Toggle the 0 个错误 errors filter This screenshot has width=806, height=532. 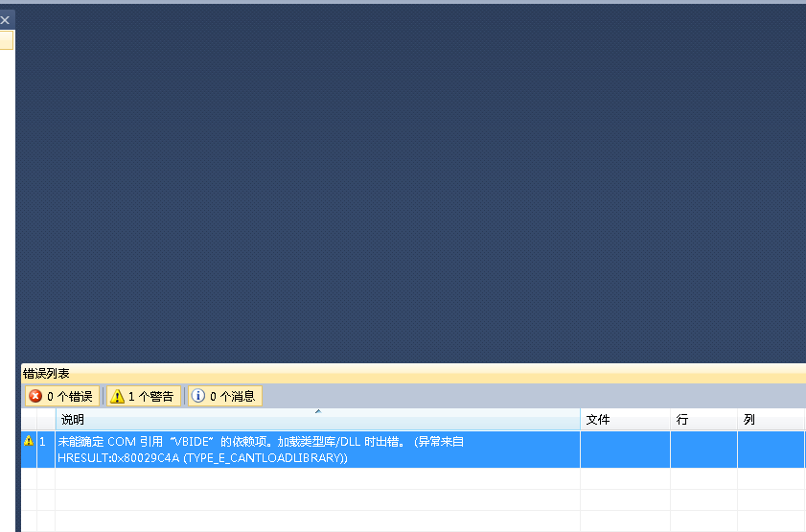61,396
